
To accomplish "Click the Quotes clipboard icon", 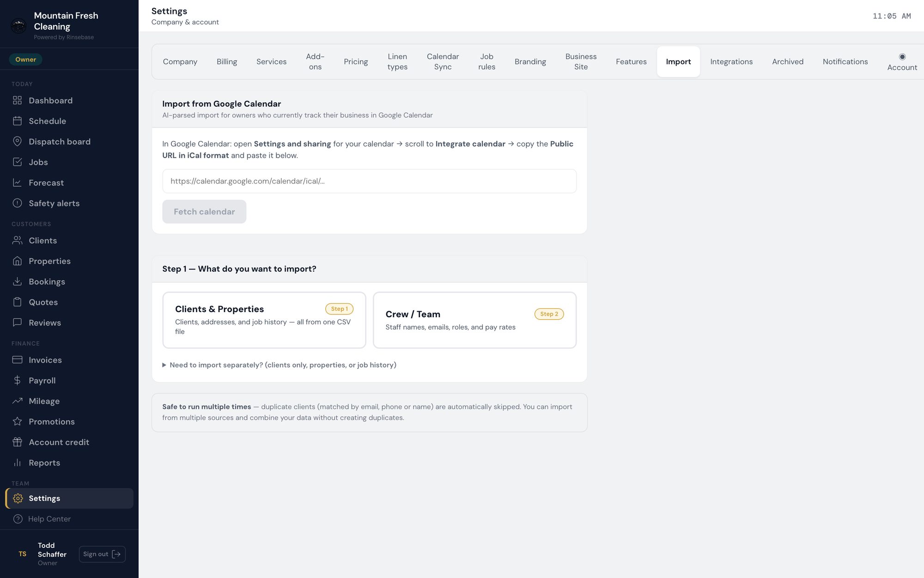I will click(17, 302).
